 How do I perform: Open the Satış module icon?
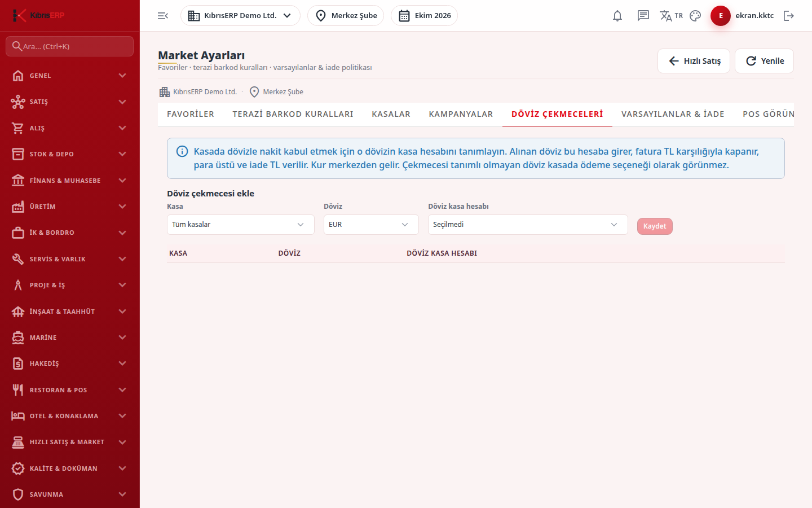[x=18, y=102]
